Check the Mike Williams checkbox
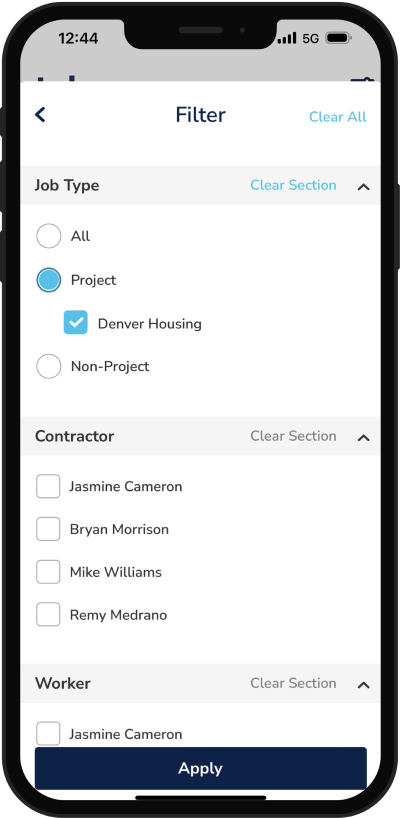This screenshot has height=818, width=400. coord(48,572)
